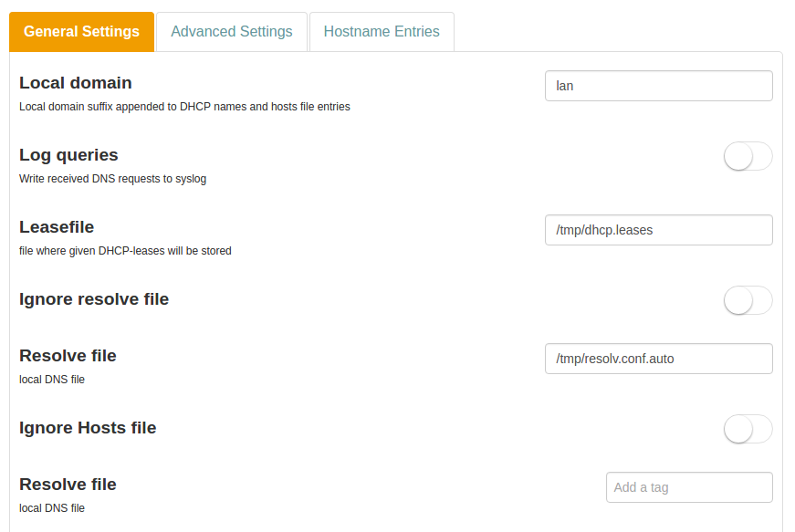Click the "Local domain" heading

tap(76, 83)
